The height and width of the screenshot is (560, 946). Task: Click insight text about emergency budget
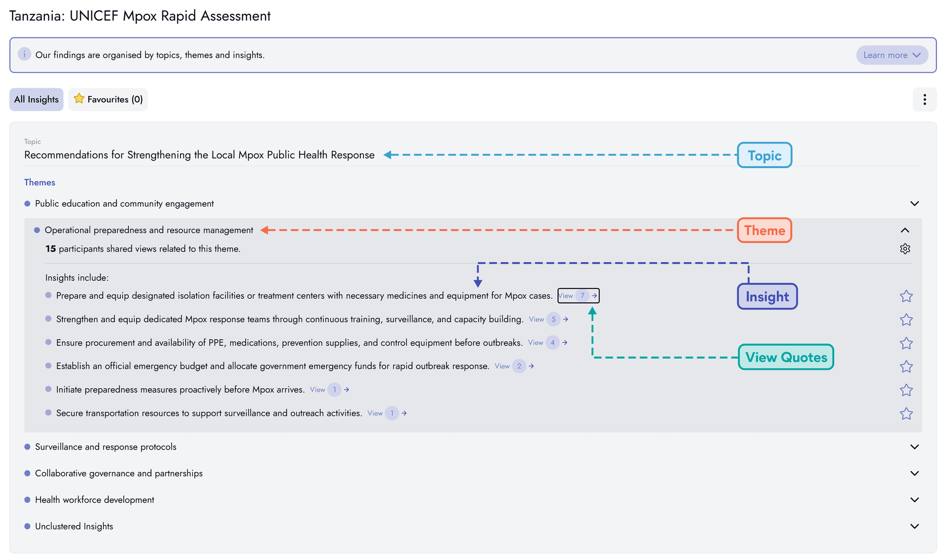[273, 366]
